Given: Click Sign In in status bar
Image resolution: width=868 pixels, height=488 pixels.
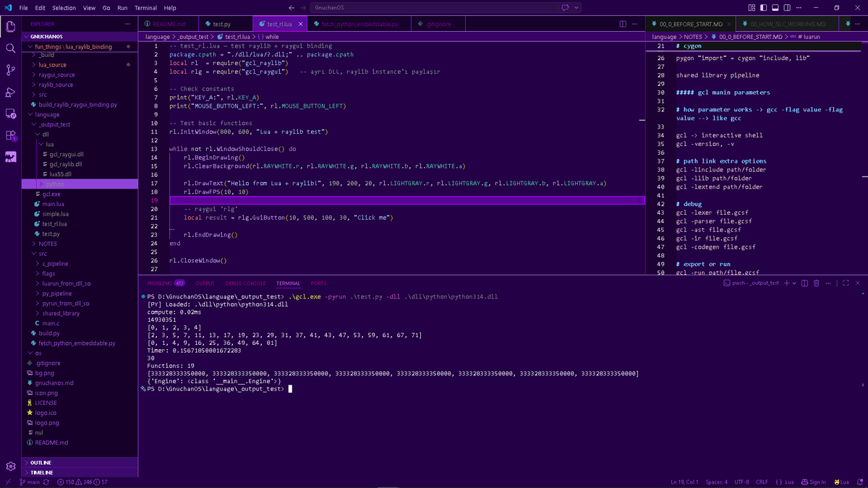Looking at the screenshot, I should click(814, 482).
